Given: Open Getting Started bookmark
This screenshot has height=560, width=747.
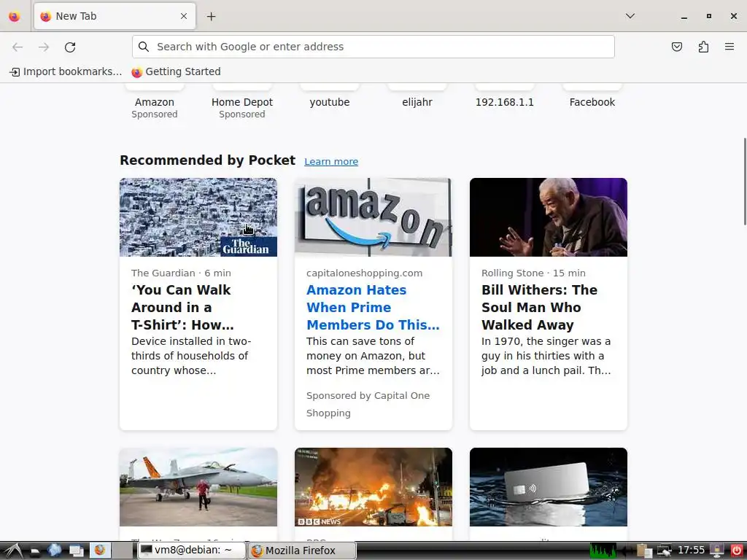Looking at the screenshot, I should (177, 71).
